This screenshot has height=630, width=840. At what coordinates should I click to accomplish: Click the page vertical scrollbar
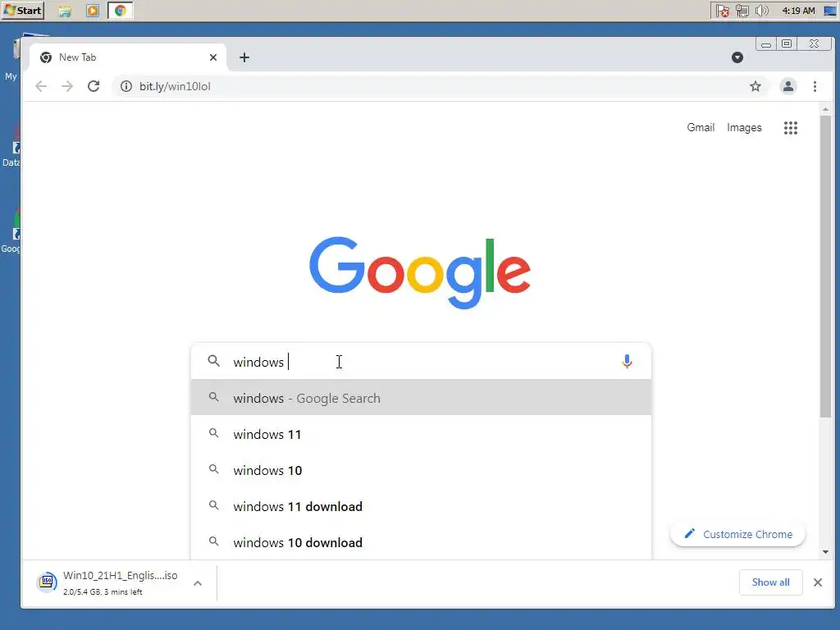click(825, 267)
